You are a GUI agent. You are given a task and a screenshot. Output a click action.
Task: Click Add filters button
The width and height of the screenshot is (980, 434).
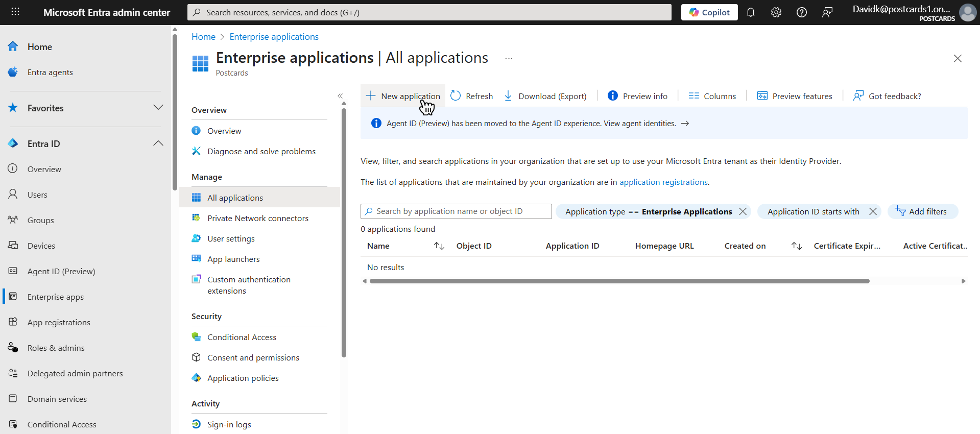(x=922, y=211)
